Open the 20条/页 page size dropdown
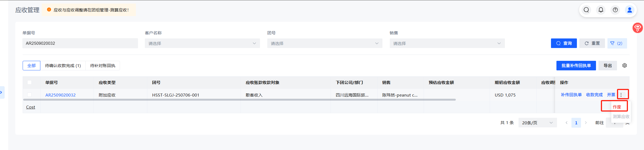The image size is (644, 150). 537,123
